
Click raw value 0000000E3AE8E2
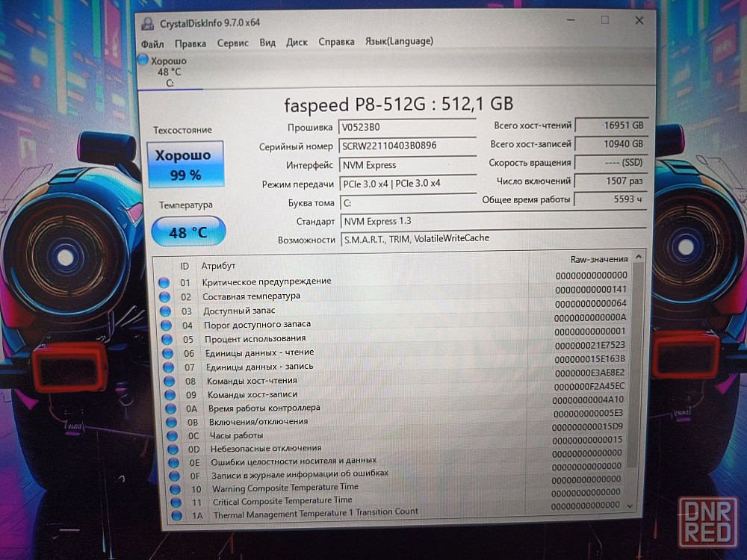click(x=589, y=373)
